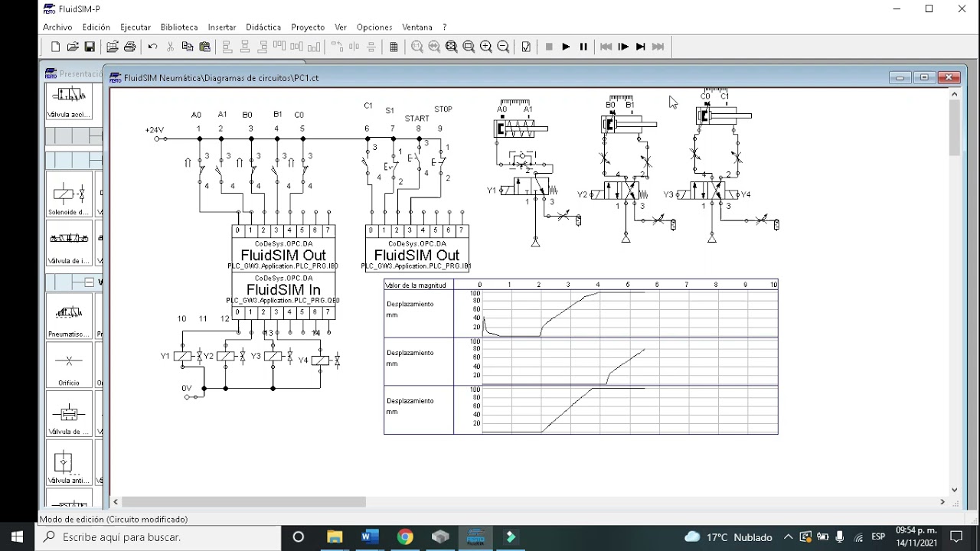
Task: Open File Explorer from the taskbar
Action: pyautogui.click(x=335, y=536)
